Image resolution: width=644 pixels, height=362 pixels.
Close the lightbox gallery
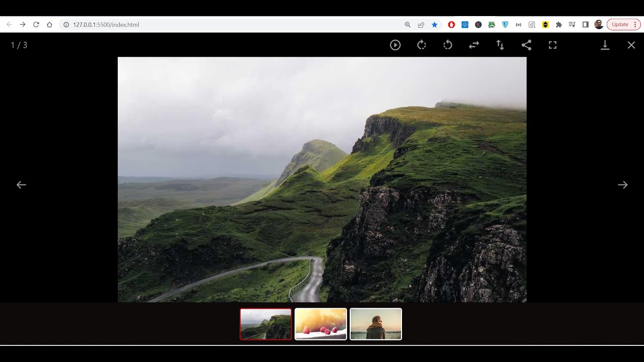(x=631, y=45)
